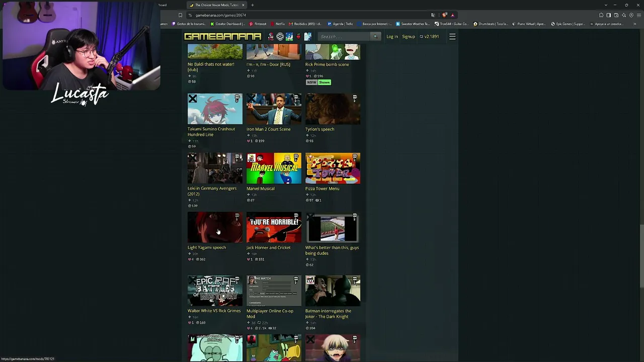Click the category icon on Tyrion's speech thumbnail
Viewport: 644px width, 362px height.
tap(355, 99)
